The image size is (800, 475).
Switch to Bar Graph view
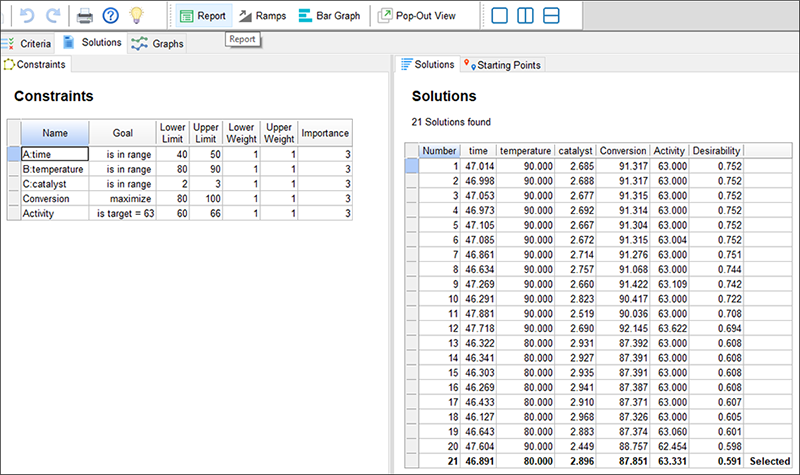click(x=331, y=16)
